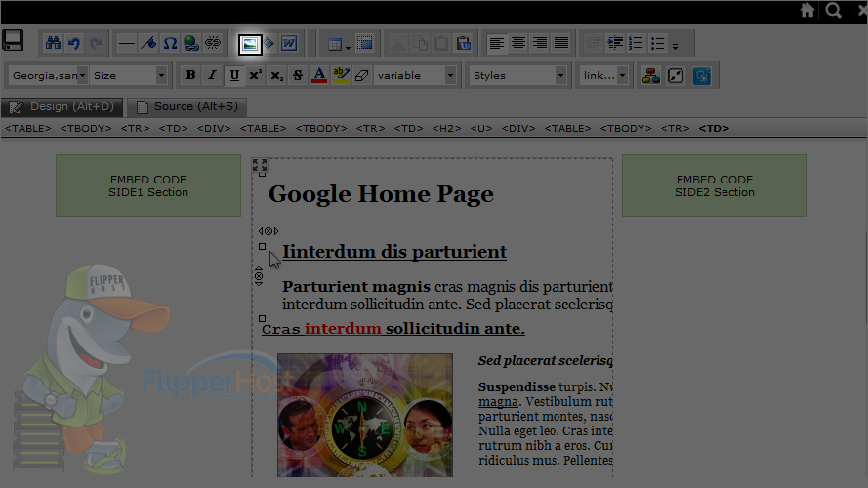Click the dashed selection frame icon
Image resolution: width=868 pixels, height=488 pixels.
pos(365,43)
